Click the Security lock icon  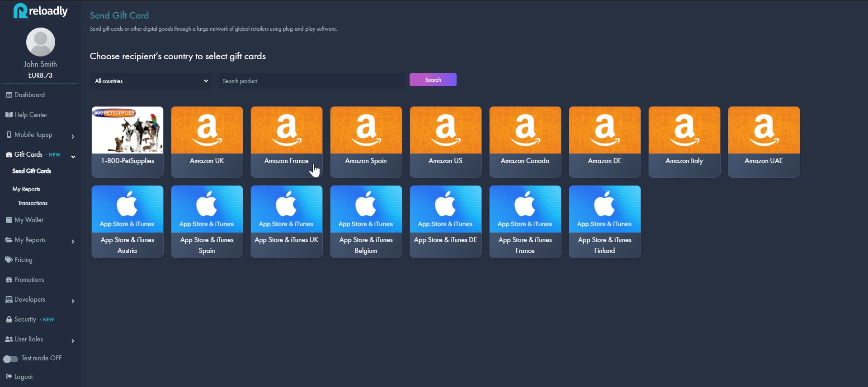tap(9, 319)
